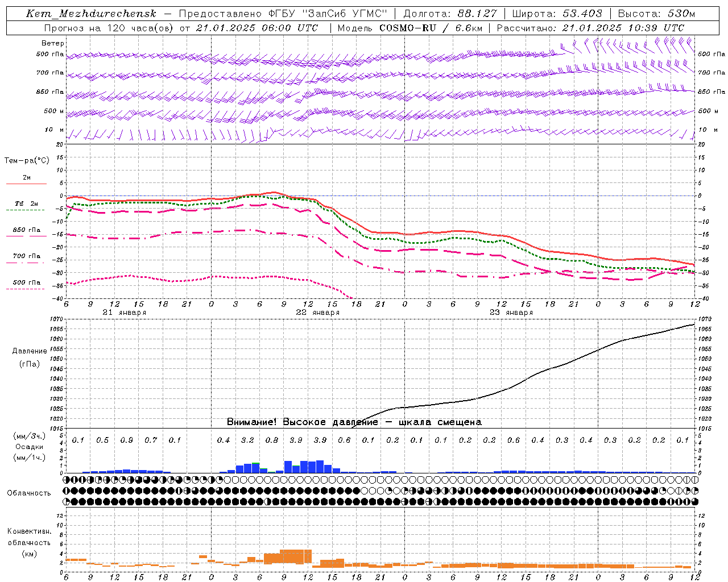Click the 'Ветер' wind panel label
This screenshot has width=728, height=582.
coord(53,43)
